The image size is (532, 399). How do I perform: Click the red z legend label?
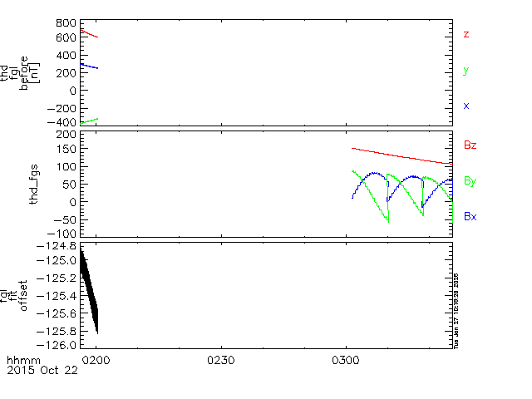(466, 34)
